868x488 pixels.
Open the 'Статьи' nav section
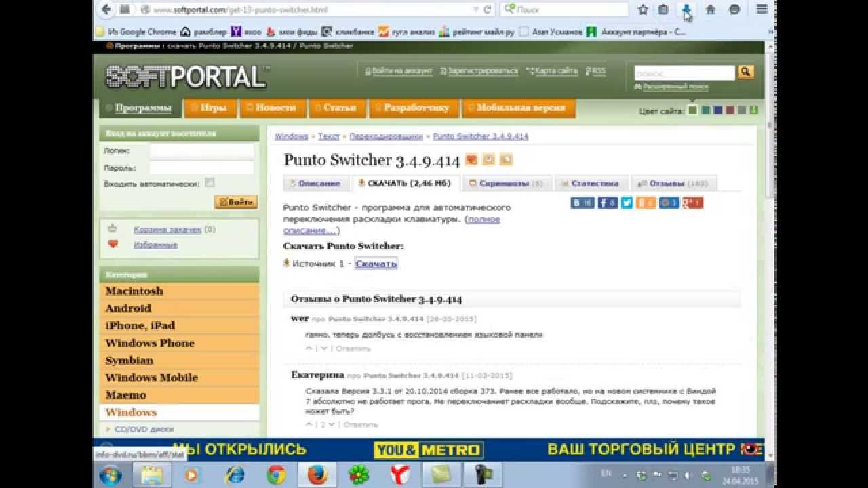point(336,108)
